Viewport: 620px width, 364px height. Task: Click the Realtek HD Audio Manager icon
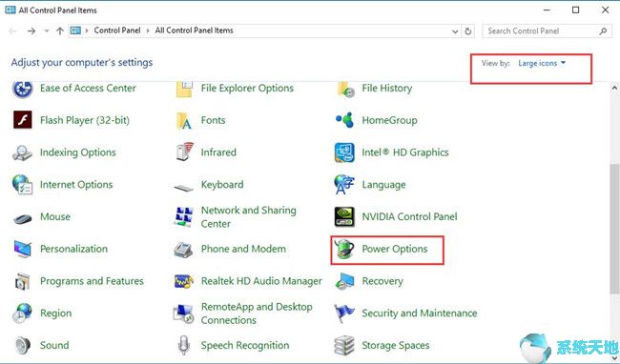click(184, 281)
